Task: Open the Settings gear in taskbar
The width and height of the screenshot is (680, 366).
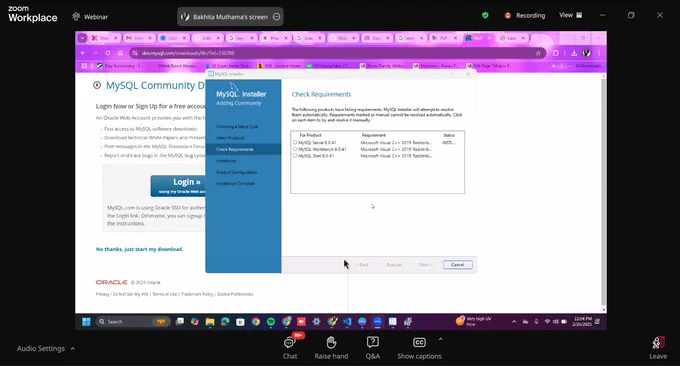Action: [317, 321]
